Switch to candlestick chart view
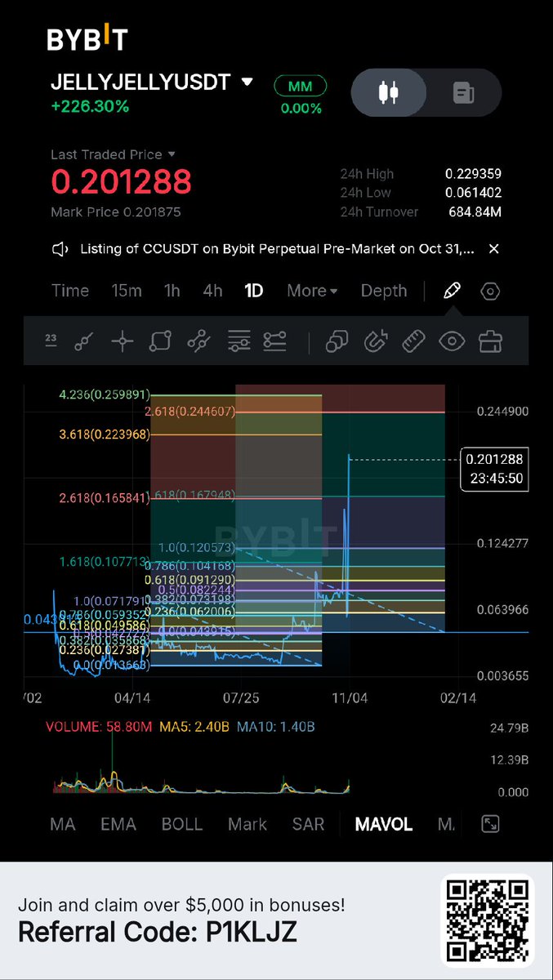The width and height of the screenshot is (553, 980). tap(389, 93)
